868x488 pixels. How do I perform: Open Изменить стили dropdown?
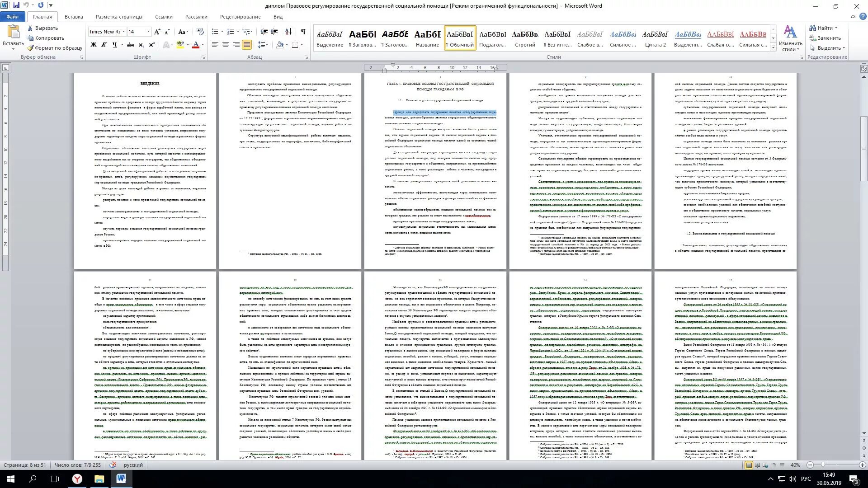tap(790, 39)
